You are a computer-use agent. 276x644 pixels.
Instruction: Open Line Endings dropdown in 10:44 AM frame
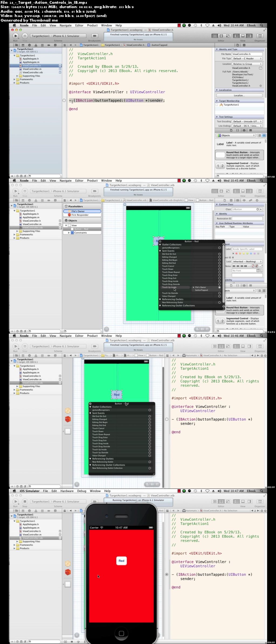coord(247,126)
